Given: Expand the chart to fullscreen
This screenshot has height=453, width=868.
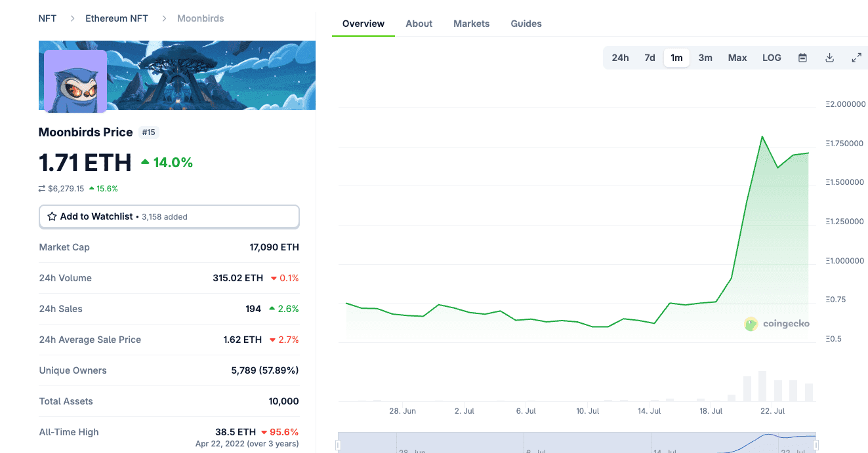Looking at the screenshot, I should pyautogui.click(x=856, y=58).
